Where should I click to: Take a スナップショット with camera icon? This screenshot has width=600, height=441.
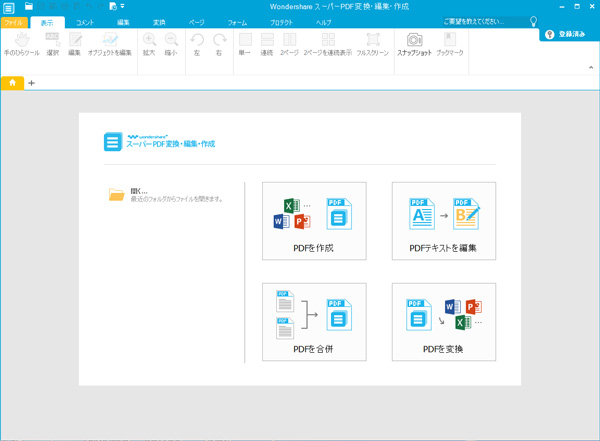[x=414, y=45]
